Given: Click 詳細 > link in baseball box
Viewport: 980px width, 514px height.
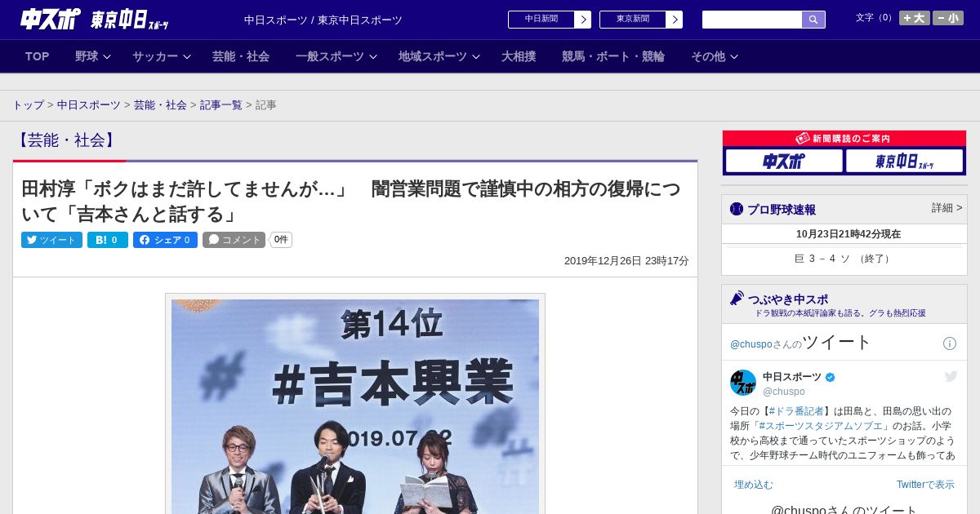Looking at the screenshot, I should (947, 208).
